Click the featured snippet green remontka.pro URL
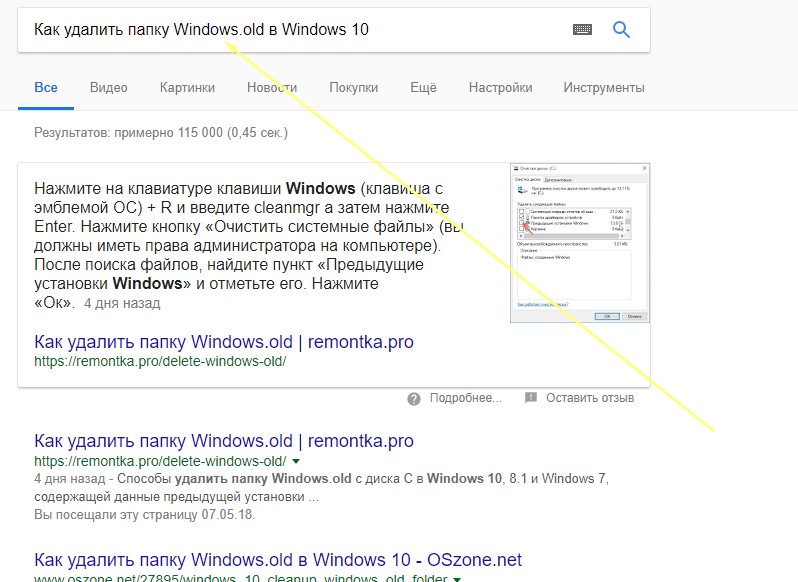 pos(160,361)
